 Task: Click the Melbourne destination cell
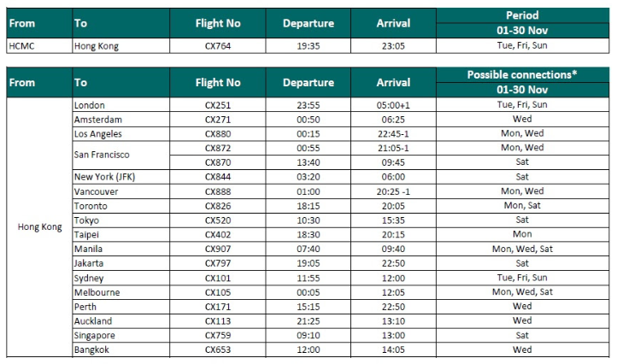tap(120, 292)
